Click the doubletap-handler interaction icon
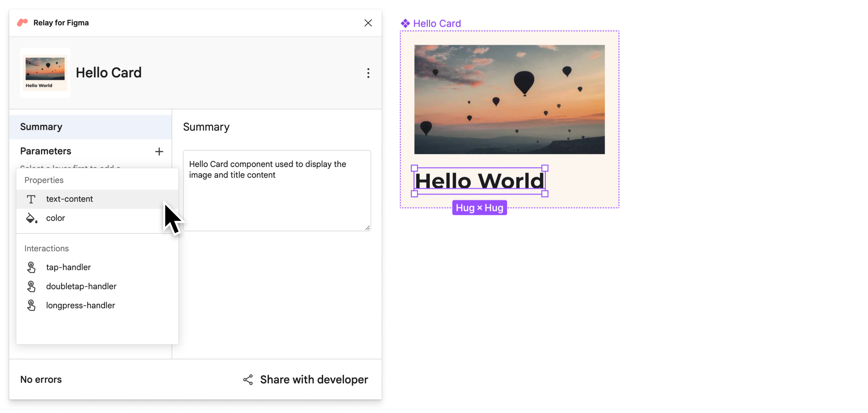 tap(32, 286)
